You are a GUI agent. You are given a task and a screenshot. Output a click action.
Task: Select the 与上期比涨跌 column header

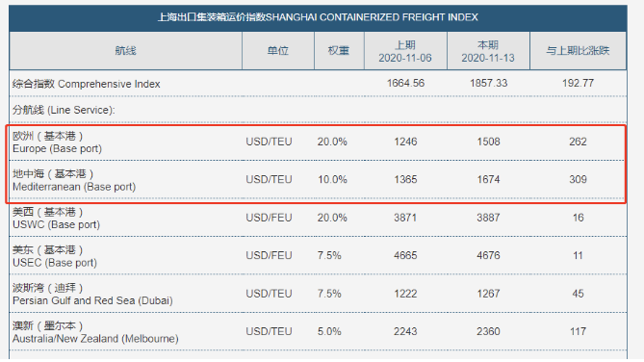[x=578, y=51]
